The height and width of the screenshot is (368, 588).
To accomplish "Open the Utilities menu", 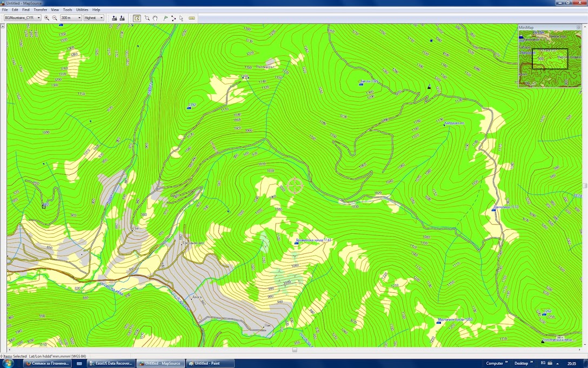I will (82, 9).
